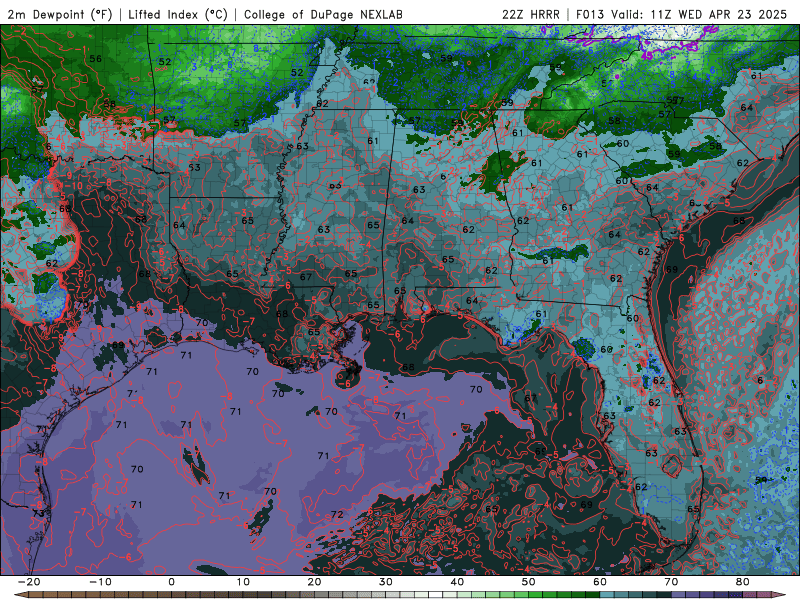800x600 pixels.
Task: Click the "73" dewpoint value on the Texas coast
Action: click(x=39, y=513)
